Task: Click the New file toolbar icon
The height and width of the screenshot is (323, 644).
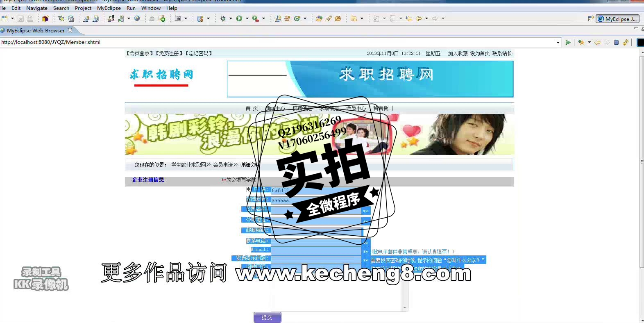Action: [x=5, y=18]
